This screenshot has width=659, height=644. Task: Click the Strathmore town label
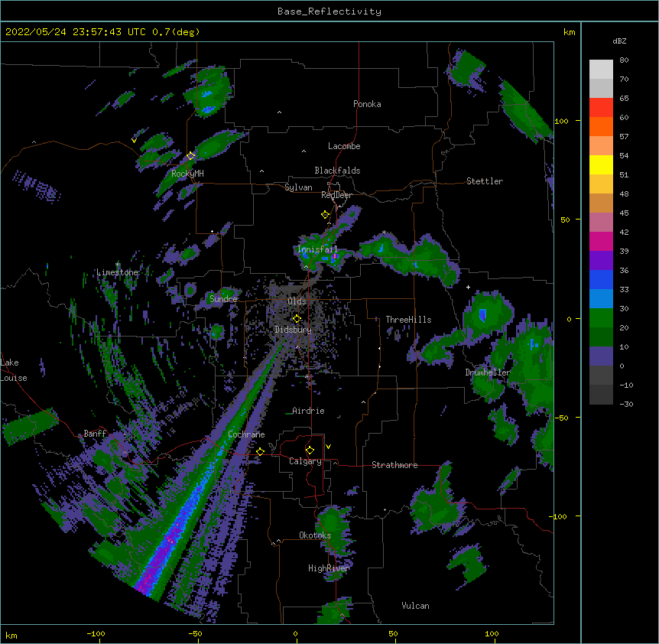pos(394,465)
